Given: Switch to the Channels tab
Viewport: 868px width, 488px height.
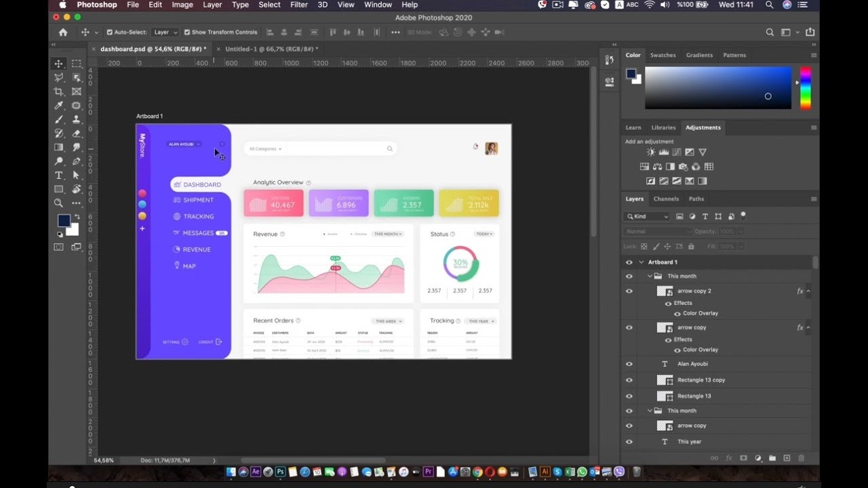Looking at the screenshot, I should click(666, 199).
